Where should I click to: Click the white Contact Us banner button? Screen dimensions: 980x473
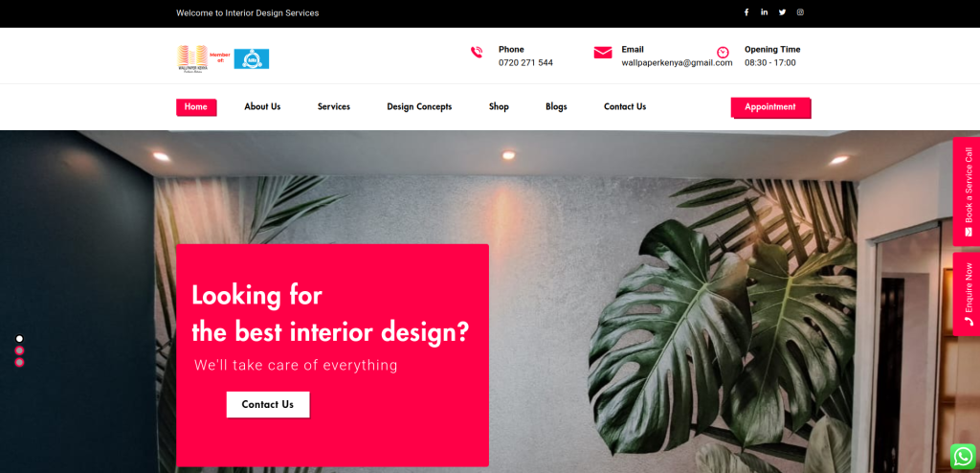[x=268, y=404]
